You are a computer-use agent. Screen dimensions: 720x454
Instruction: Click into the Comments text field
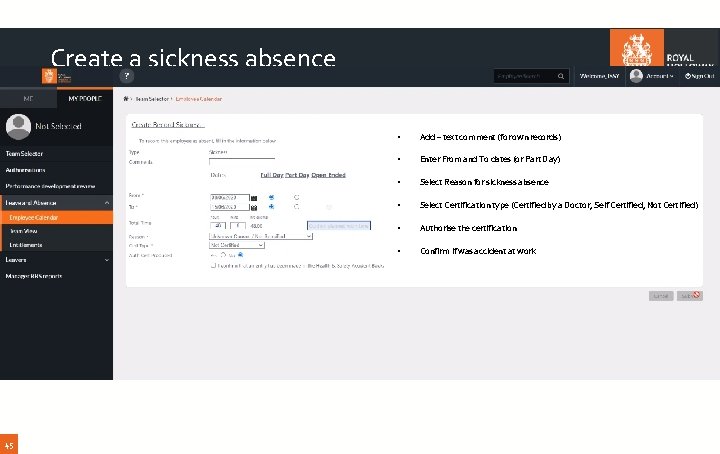point(242,162)
